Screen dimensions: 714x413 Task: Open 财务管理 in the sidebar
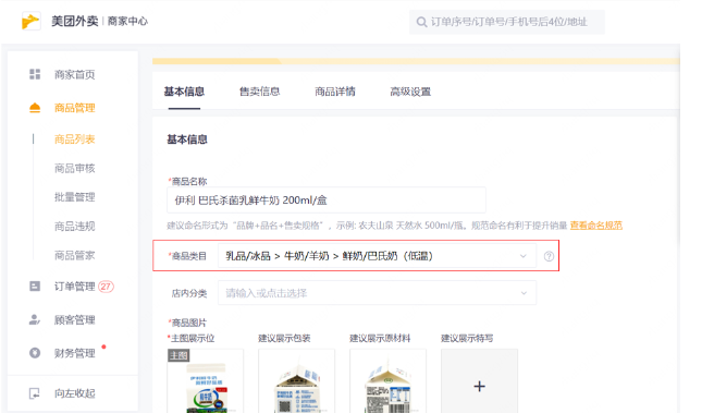[x=75, y=353]
